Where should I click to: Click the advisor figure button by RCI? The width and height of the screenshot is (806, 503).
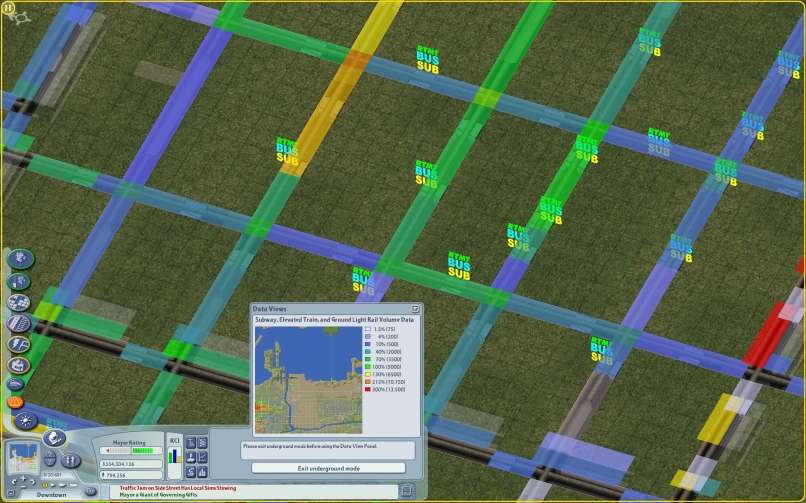191,456
